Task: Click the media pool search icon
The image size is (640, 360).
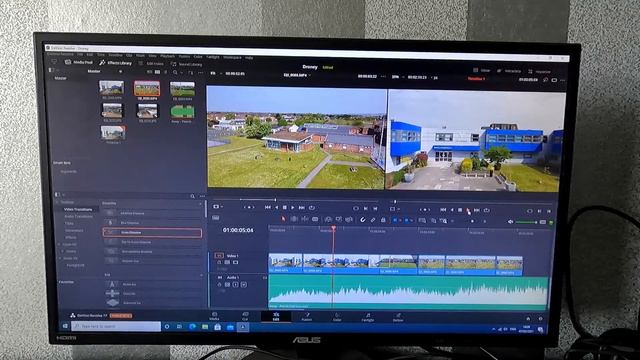Action: coord(175,72)
